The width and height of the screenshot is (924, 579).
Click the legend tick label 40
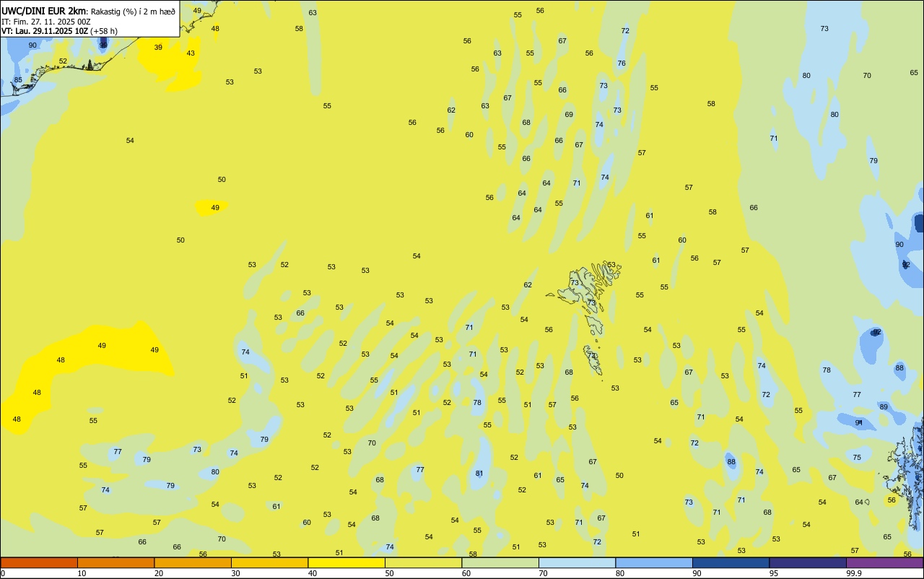[x=312, y=573]
